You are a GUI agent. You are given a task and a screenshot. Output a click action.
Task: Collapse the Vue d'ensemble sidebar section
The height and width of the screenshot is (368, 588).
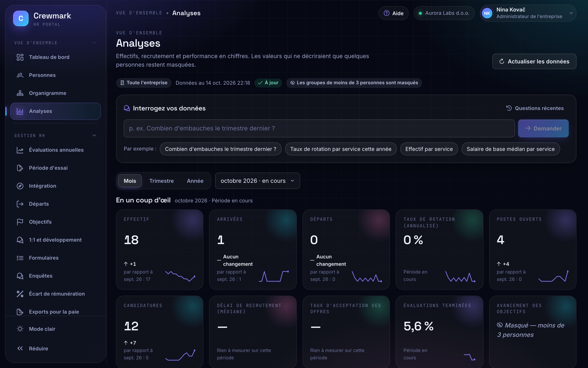coord(94,43)
